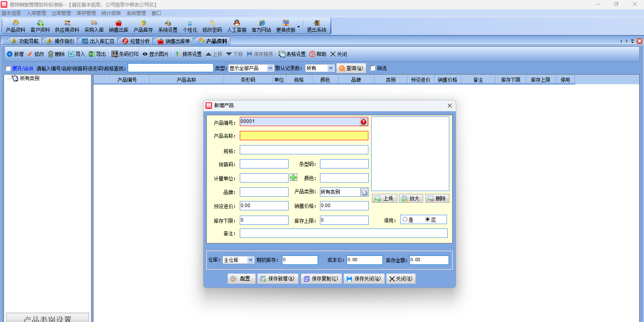Tick the 筛选 checkbox
644x322 pixels.
373,68
